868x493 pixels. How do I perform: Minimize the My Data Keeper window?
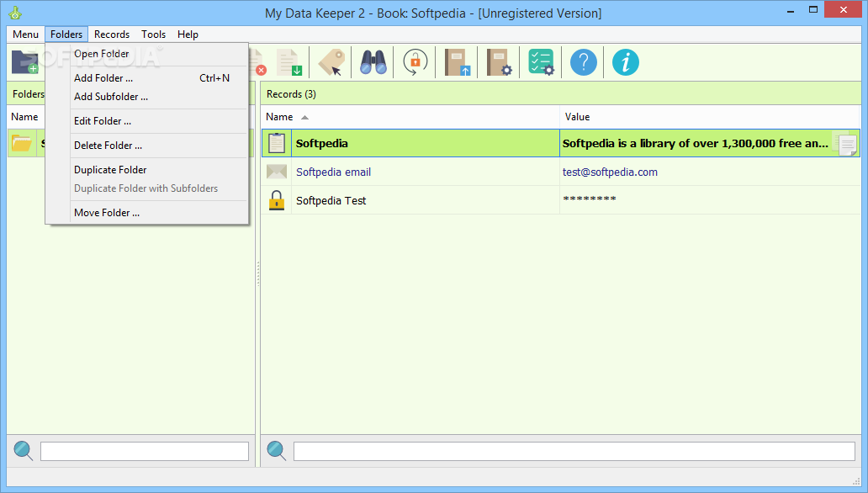tap(791, 10)
